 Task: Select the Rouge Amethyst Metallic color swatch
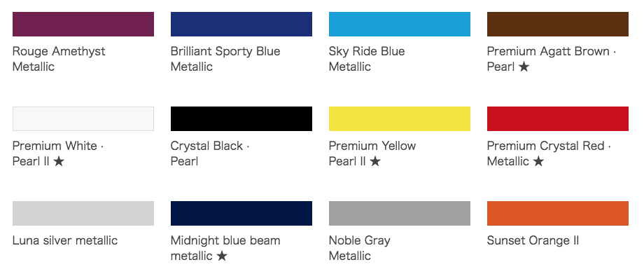pos(83,25)
